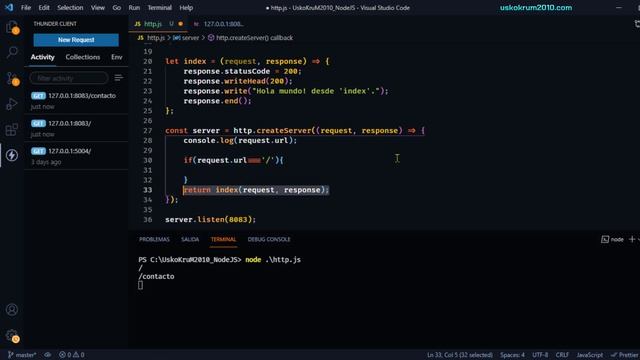Focus the filter activity input field
Image resolution: width=640 pixels, height=360 pixels.
click(69, 78)
